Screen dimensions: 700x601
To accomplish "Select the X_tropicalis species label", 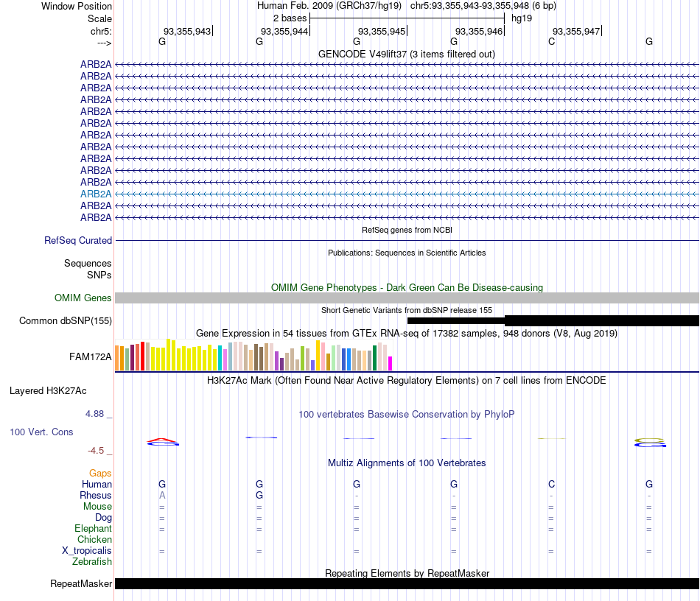I will click(87, 551).
